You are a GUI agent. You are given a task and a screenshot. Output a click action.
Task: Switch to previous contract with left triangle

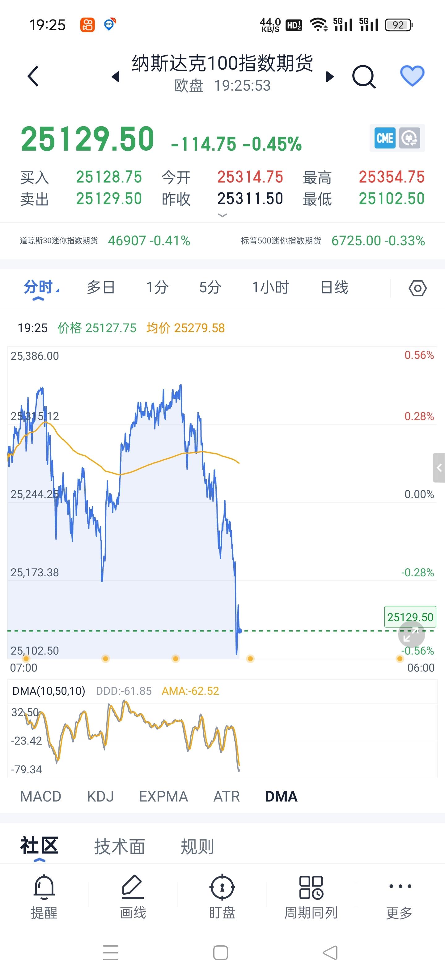[116, 77]
